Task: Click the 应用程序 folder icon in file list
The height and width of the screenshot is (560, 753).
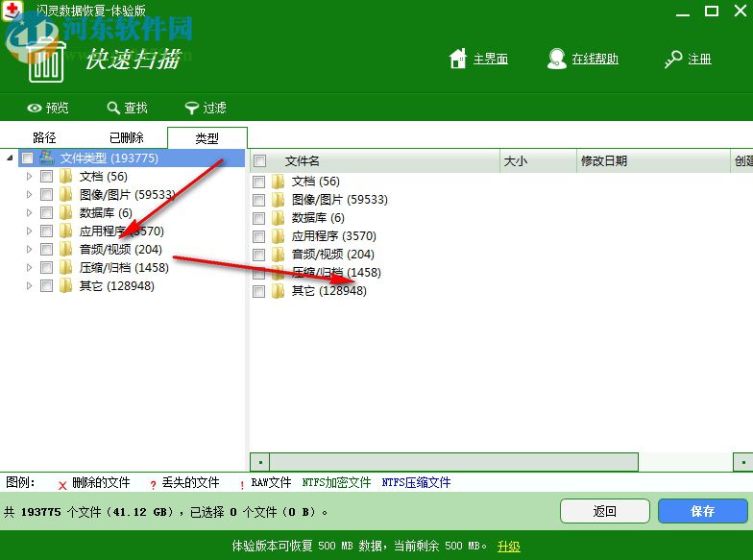Action: (279, 236)
